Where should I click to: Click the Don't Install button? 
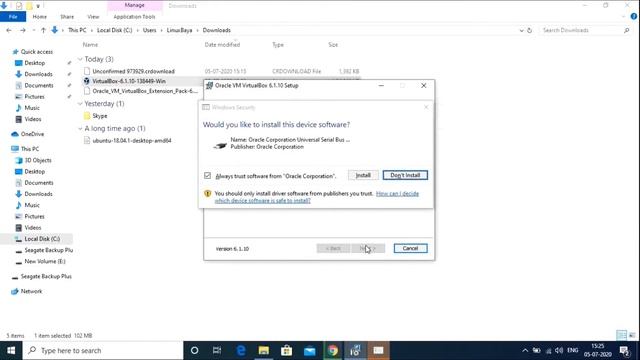(x=405, y=175)
